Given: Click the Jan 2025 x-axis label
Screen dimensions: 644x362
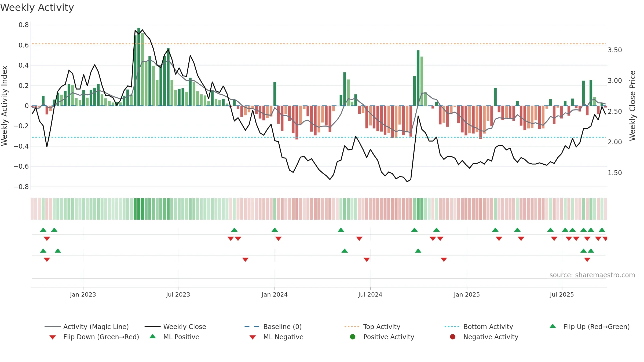Looking at the screenshot, I should [x=467, y=294].
